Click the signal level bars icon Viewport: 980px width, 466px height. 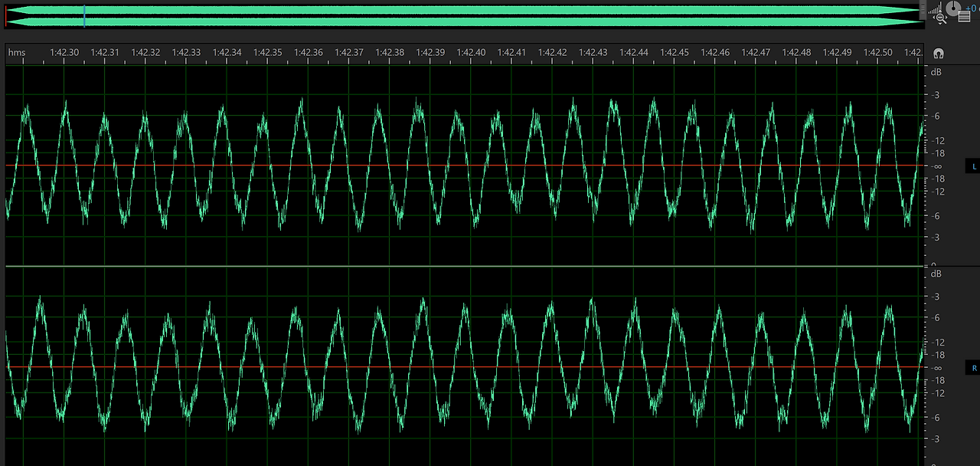point(936,8)
